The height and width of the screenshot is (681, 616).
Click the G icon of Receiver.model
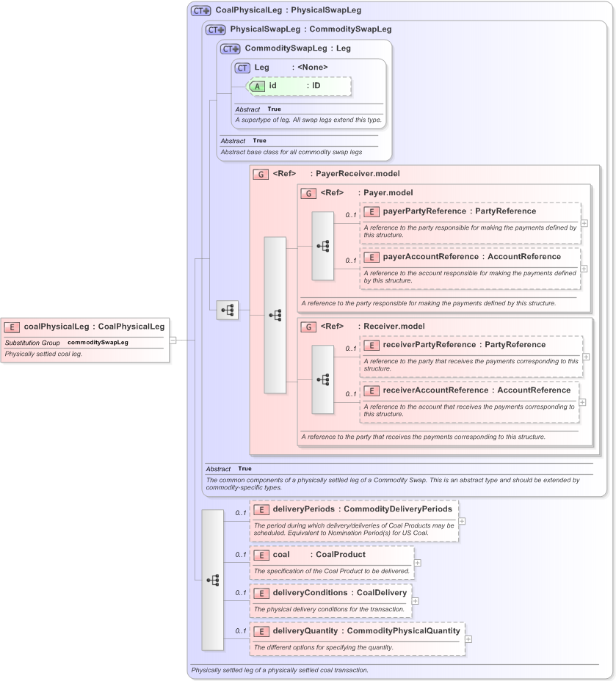(x=308, y=327)
